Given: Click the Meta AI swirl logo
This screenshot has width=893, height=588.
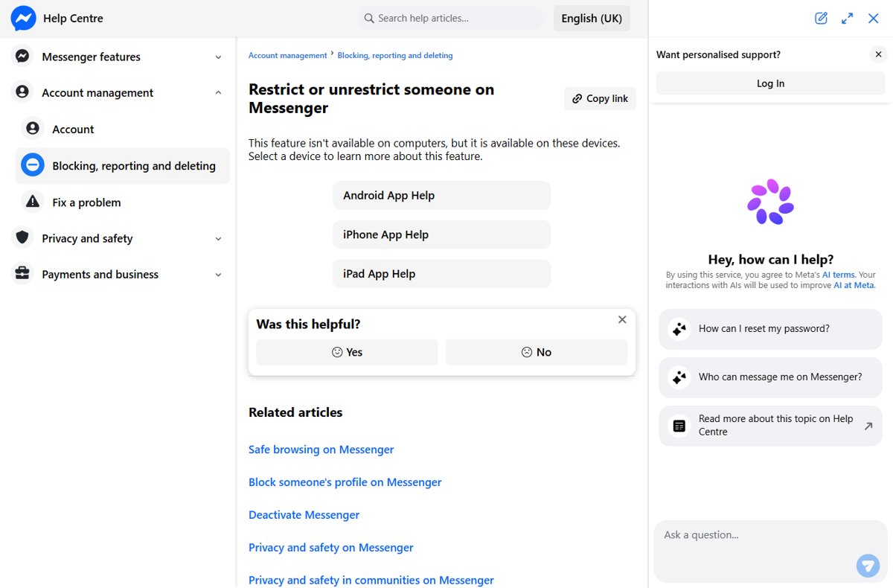Looking at the screenshot, I should pos(770,202).
